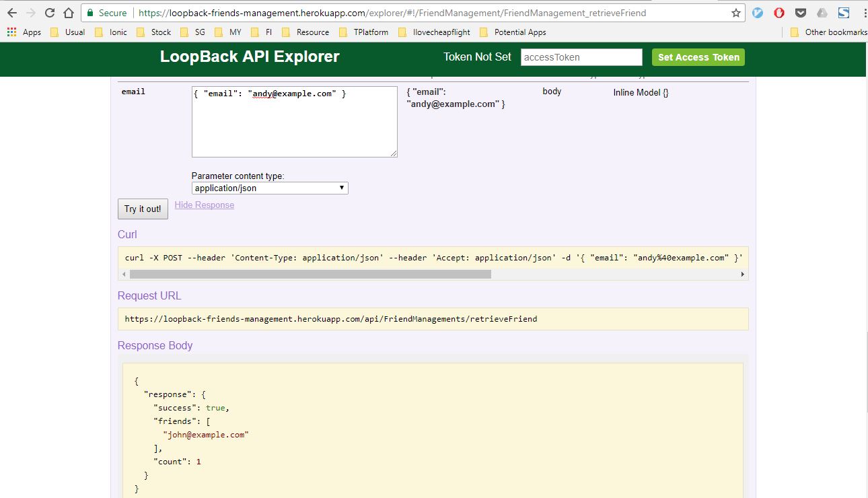Open the Resource bookmarks folder
Image resolution: width=868 pixels, height=498 pixels.
click(305, 32)
